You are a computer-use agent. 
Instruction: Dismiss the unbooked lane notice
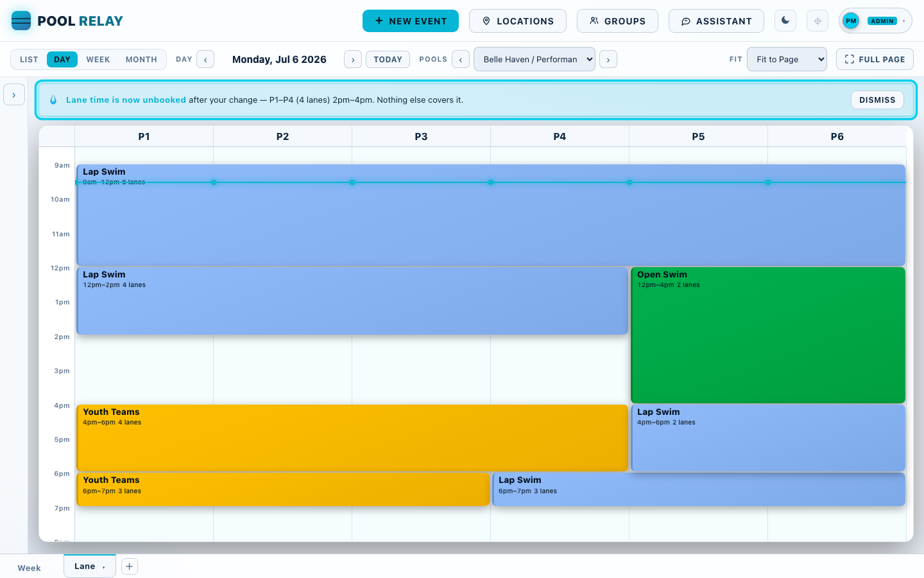pyautogui.click(x=877, y=100)
